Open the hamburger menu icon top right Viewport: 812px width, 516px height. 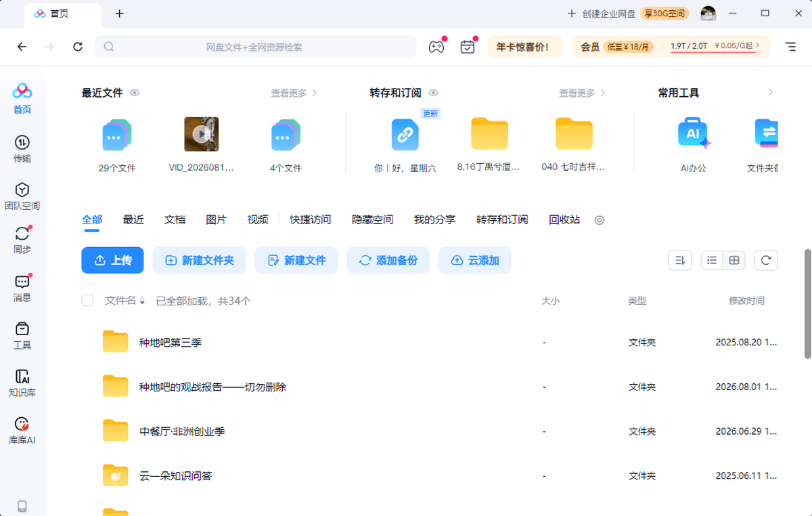[x=790, y=47]
